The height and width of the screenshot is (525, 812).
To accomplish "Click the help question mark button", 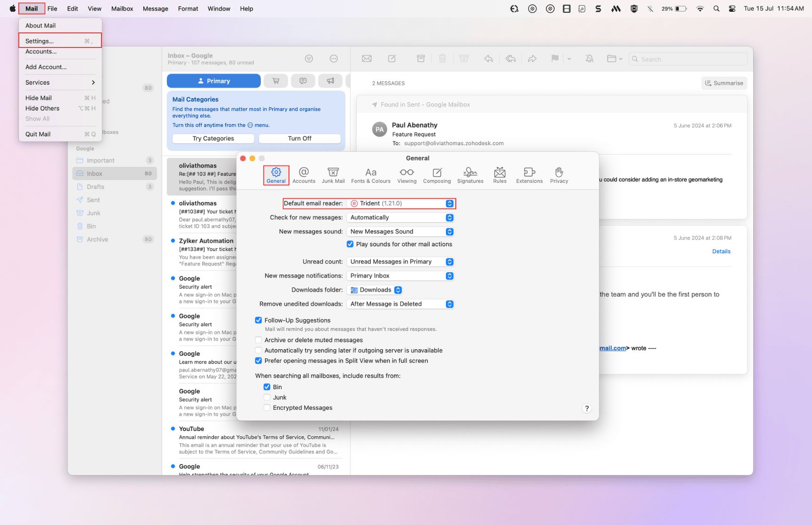I will (586, 408).
